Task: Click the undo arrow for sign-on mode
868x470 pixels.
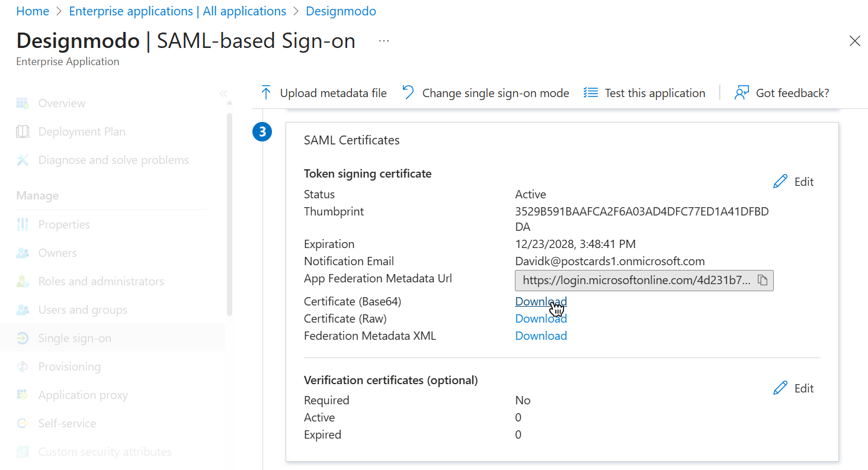Action: 408,92
